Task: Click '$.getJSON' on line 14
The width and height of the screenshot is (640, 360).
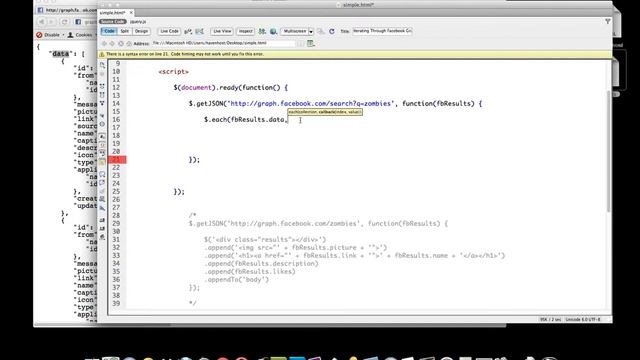Action: tap(206, 103)
